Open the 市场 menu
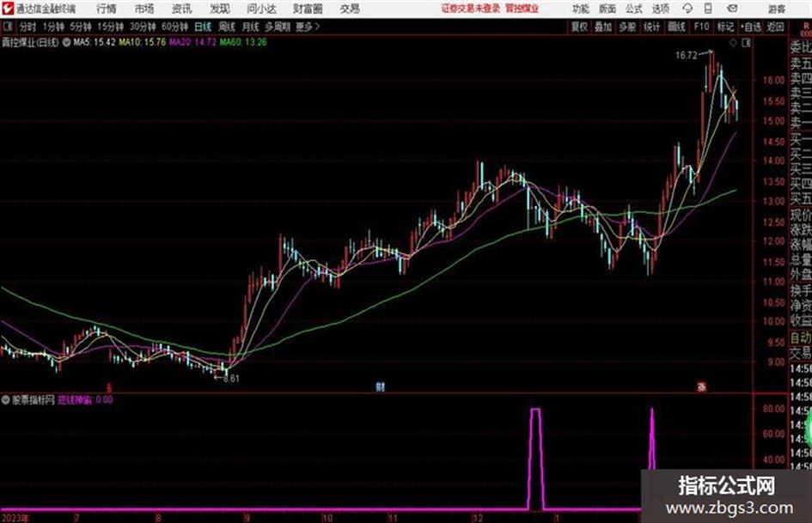Screen dimensions: 812x523 tap(144, 9)
